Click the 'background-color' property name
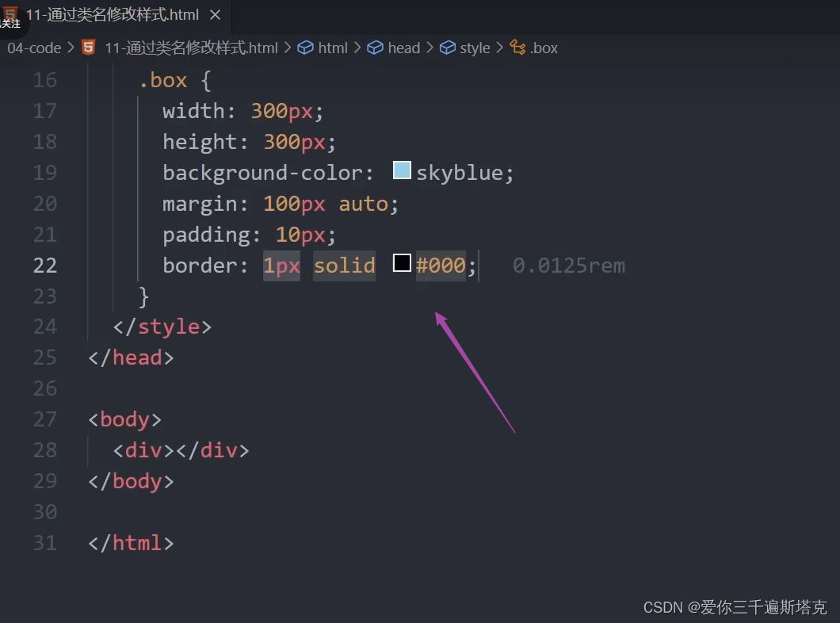840x623 pixels. pyautogui.click(x=262, y=173)
